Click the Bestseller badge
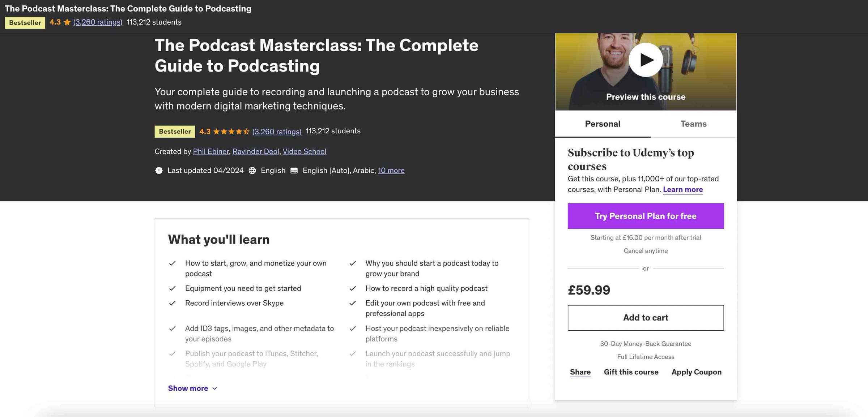The image size is (868, 417). (175, 132)
